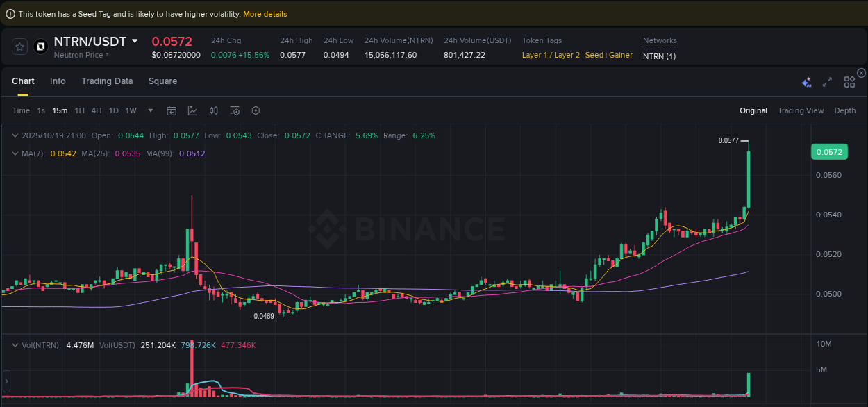This screenshot has height=407, width=868.
Task: Open the More details link
Action: coord(265,13)
